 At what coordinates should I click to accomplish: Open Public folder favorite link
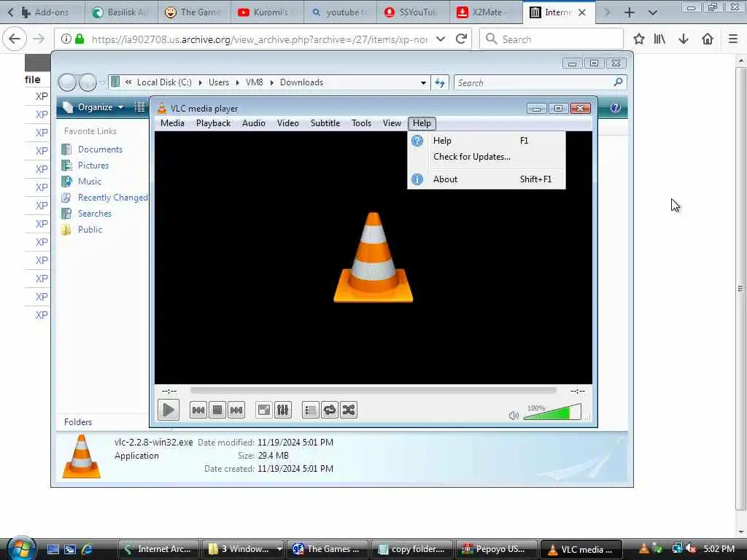tap(90, 230)
